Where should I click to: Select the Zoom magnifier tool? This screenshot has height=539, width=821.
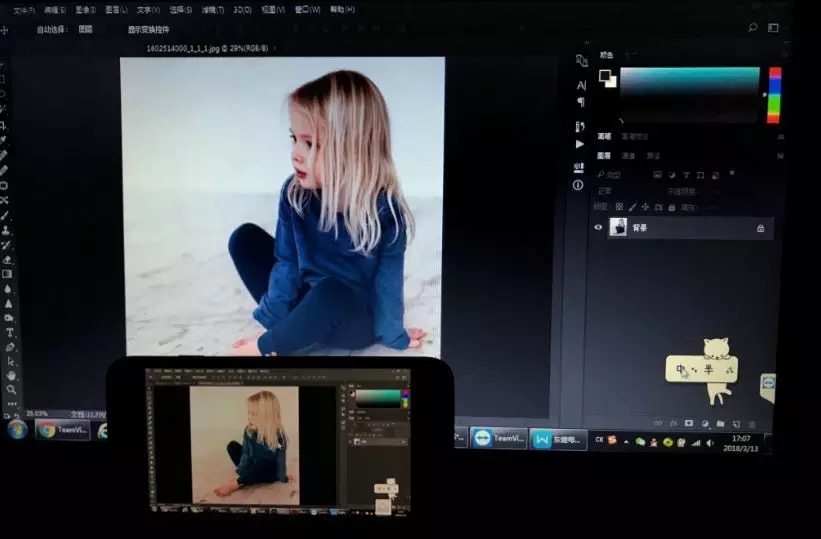[x=12, y=390]
